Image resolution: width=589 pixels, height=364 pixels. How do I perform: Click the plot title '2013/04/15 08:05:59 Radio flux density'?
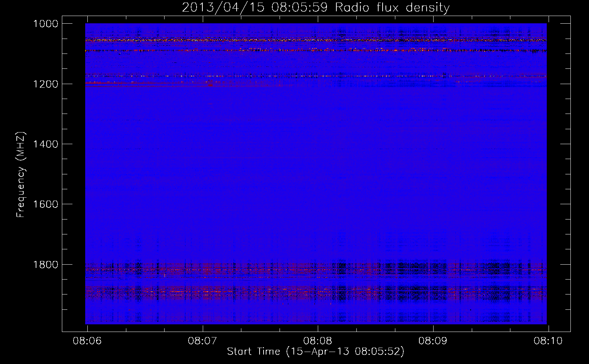pos(316,8)
